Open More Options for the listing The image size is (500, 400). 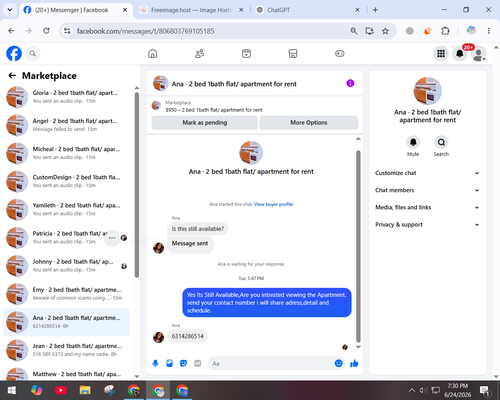(309, 123)
